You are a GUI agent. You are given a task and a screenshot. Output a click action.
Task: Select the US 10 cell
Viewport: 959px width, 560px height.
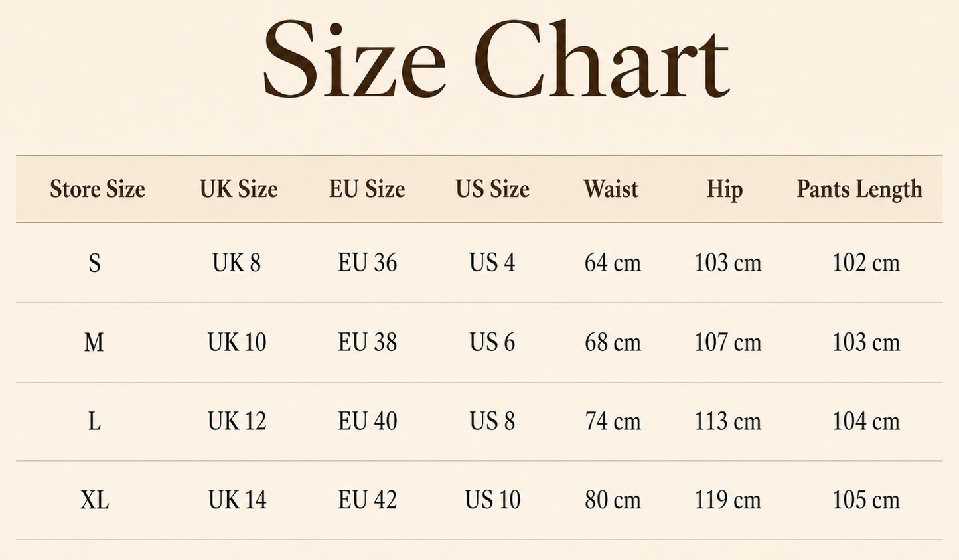492,500
